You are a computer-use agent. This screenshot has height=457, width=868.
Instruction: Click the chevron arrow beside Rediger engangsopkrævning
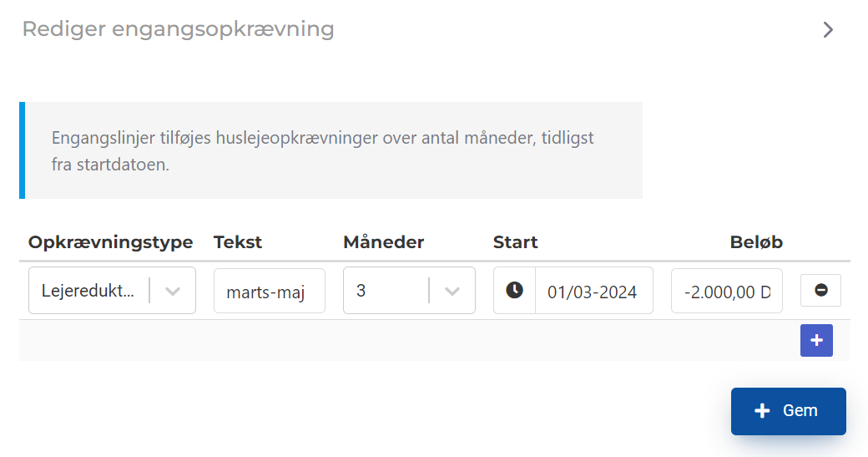coord(828,30)
